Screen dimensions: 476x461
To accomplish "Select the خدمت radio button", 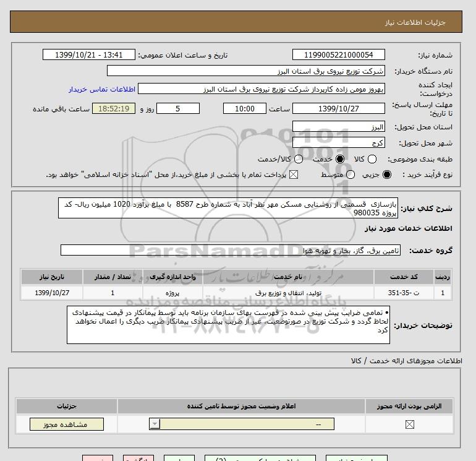I will coord(340,159).
